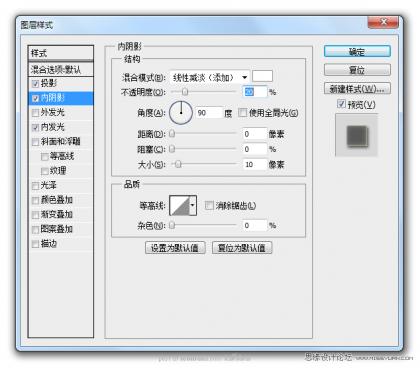
Task: Toggle the 预览 preview checkbox
Action: point(341,104)
